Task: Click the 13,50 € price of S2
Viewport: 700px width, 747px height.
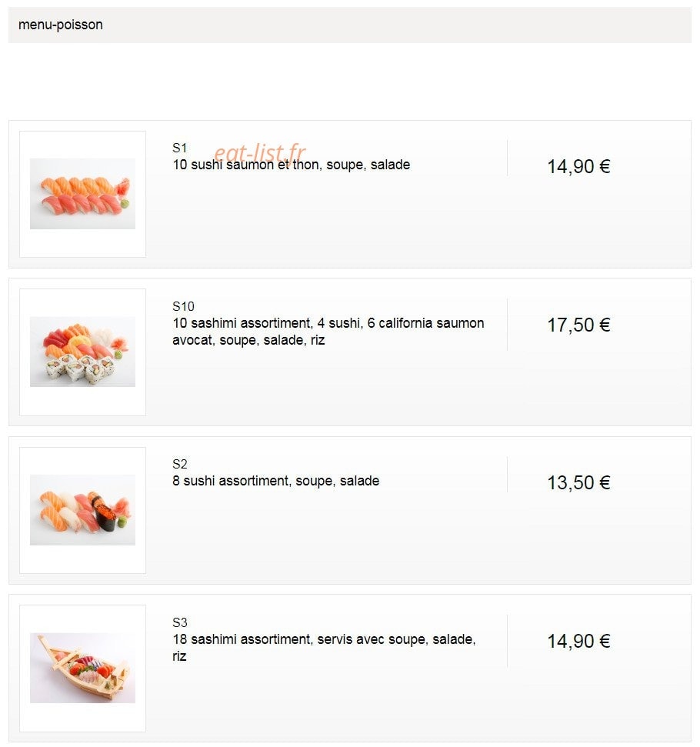Action: (578, 482)
